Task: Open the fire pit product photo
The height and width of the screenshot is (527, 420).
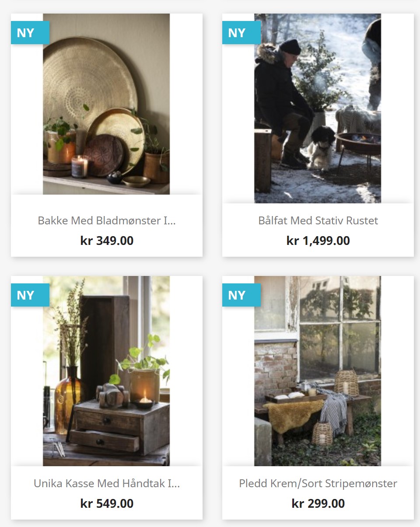Action: [x=318, y=108]
